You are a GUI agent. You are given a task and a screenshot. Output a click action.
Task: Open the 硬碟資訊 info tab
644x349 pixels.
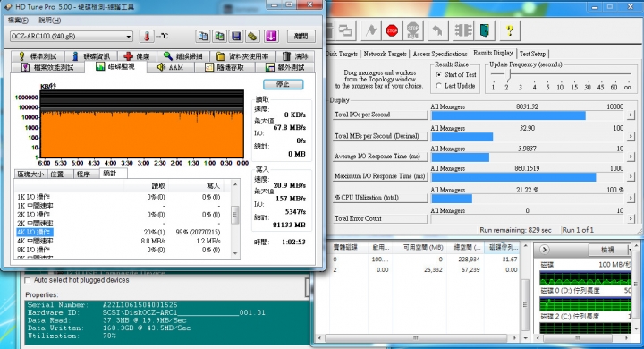coord(91,56)
